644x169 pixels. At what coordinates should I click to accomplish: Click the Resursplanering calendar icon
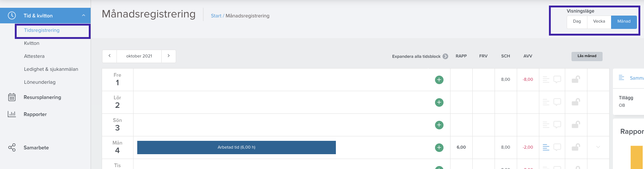pos(12,97)
